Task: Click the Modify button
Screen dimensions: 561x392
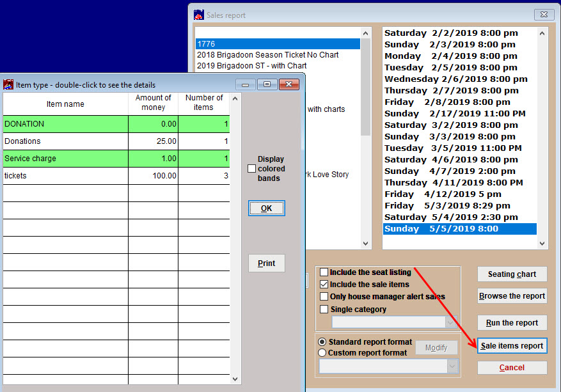Action: click(436, 348)
